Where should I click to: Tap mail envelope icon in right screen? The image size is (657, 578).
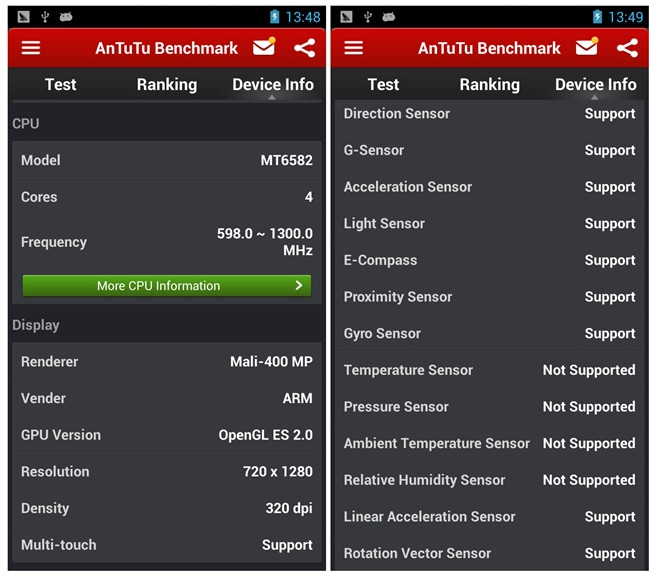587,47
